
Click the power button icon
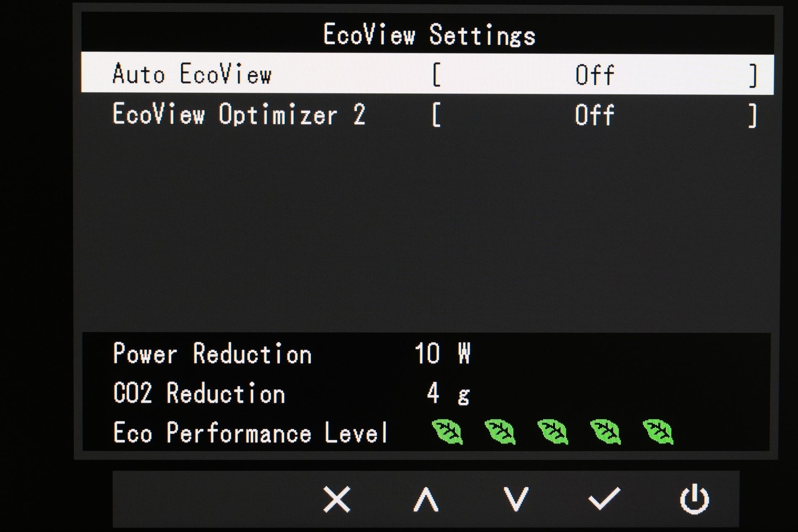pos(694,499)
